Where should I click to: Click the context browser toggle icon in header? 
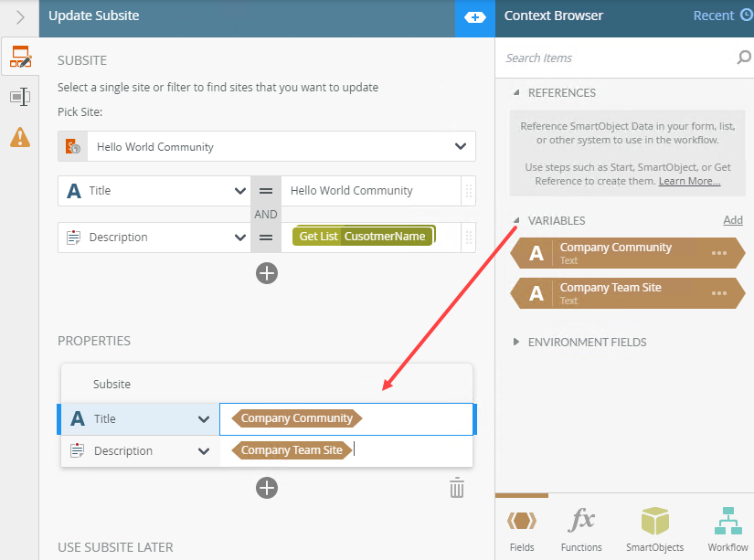click(475, 17)
